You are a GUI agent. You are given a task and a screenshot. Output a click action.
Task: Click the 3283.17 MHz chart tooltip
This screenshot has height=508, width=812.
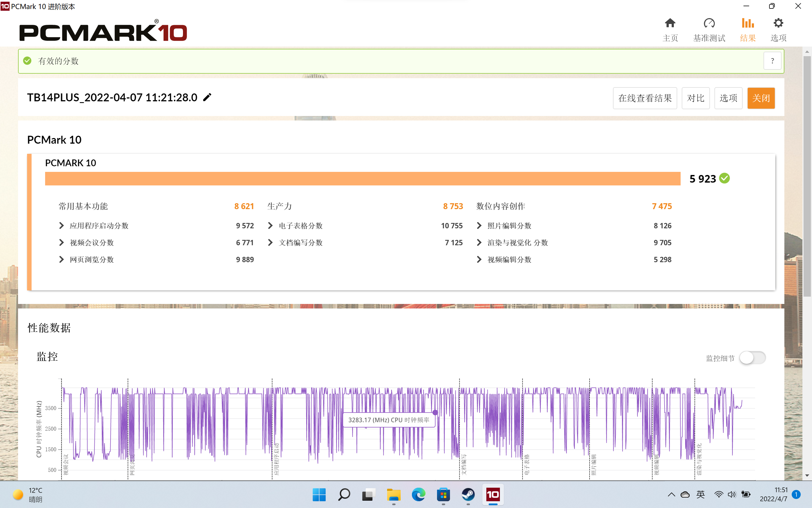pyautogui.click(x=389, y=420)
